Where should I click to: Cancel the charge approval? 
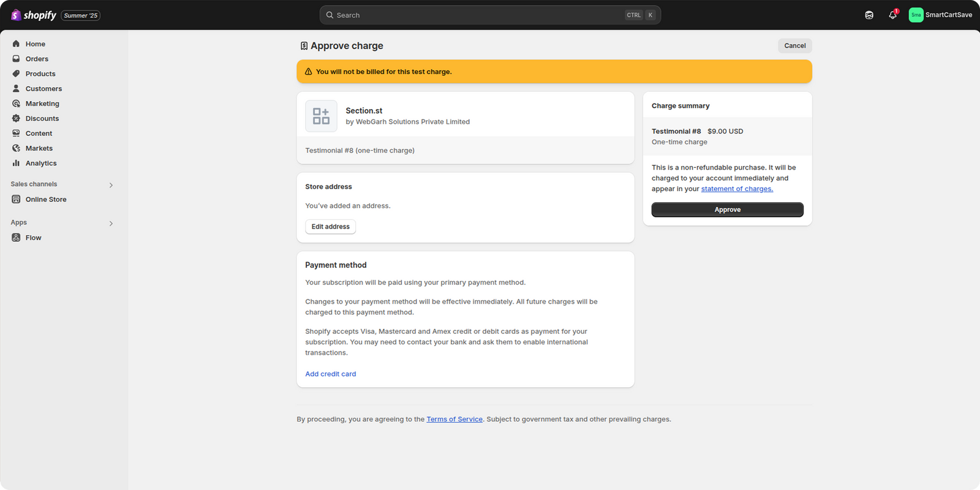794,46
